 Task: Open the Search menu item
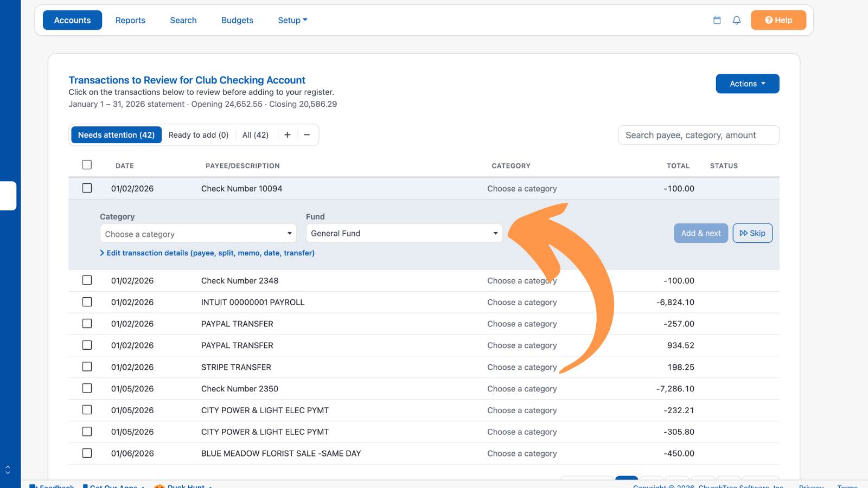pyautogui.click(x=183, y=20)
